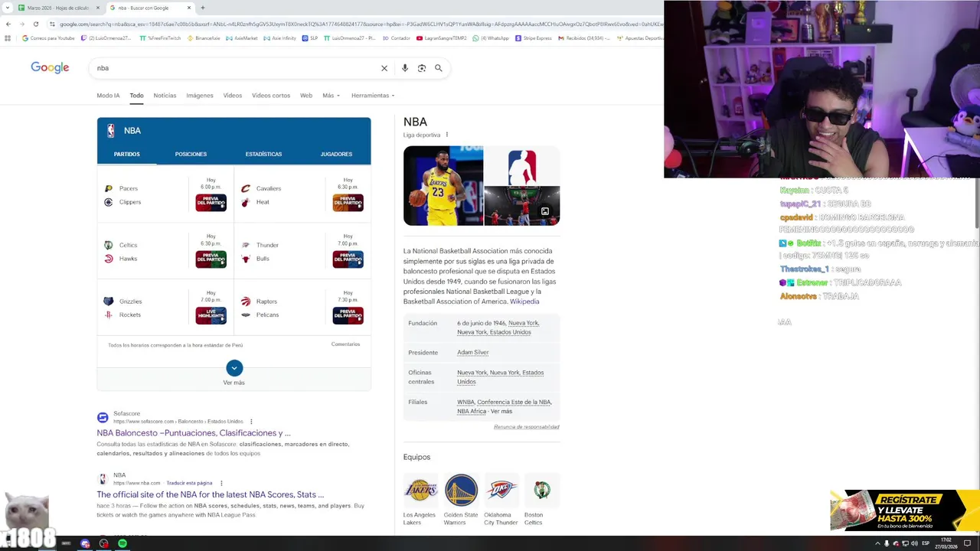Viewport: 980px width, 551px height.
Task: Click the 'Comentarios' feedback link
Action: click(x=345, y=344)
